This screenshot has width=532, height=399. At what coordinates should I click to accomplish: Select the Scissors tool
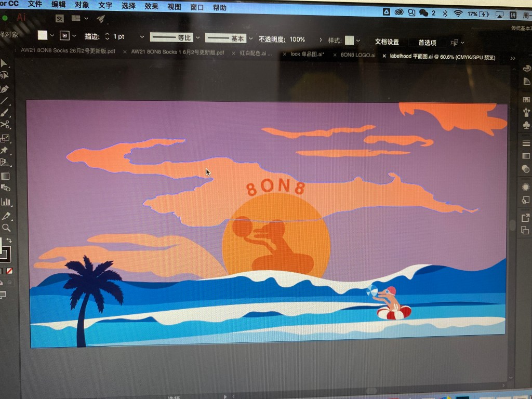point(5,125)
